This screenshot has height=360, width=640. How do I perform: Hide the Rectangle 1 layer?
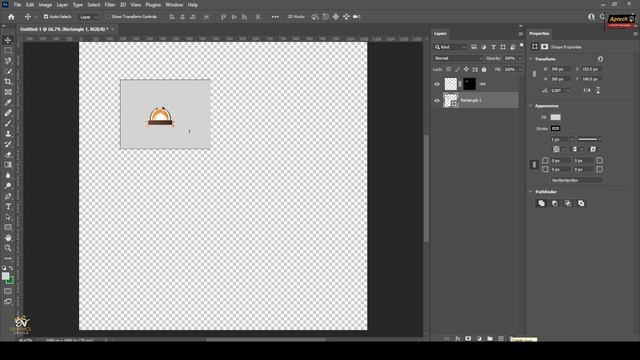437,100
